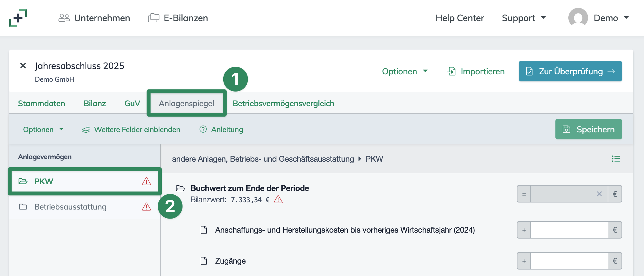Click the Euro symbol of the Zugänge field
Image resolution: width=644 pixels, height=276 pixels.
click(x=615, y=261)
